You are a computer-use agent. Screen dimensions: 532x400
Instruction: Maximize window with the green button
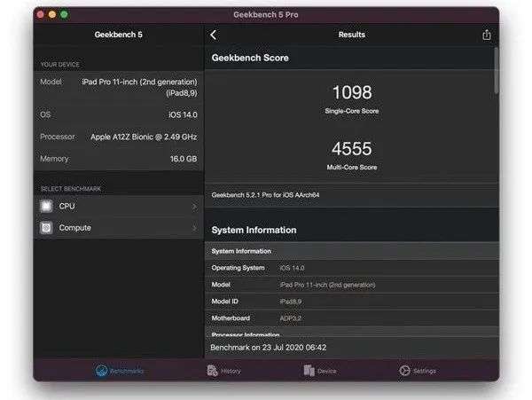[x=64, y=14]
